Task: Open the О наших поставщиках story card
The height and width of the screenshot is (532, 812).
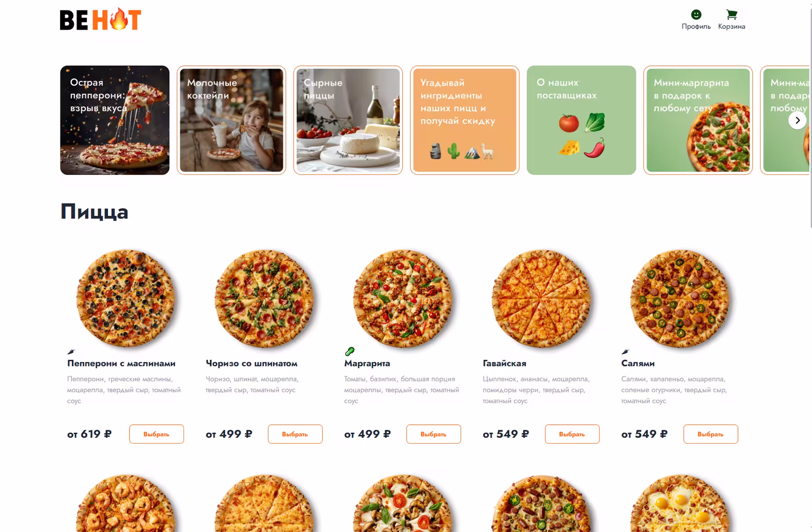Action: 581,120
